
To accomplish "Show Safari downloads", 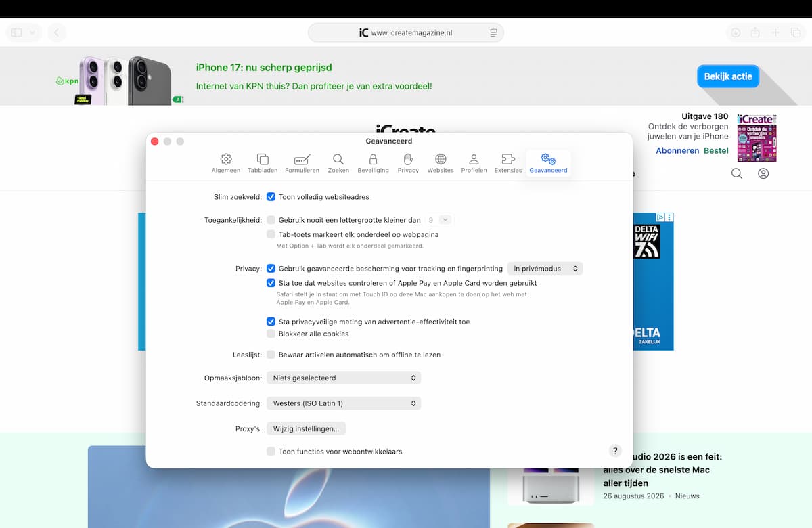I will pyautogui.click(x=736, y=32).
